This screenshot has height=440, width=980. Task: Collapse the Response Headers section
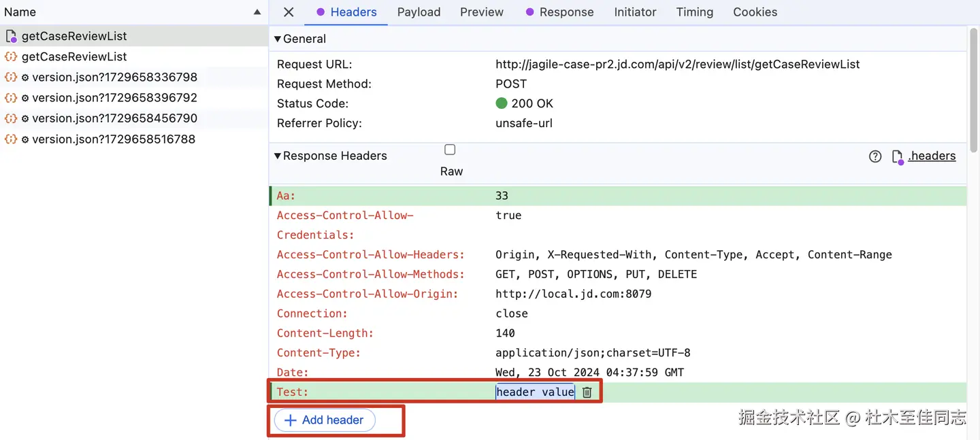(278, 156)
